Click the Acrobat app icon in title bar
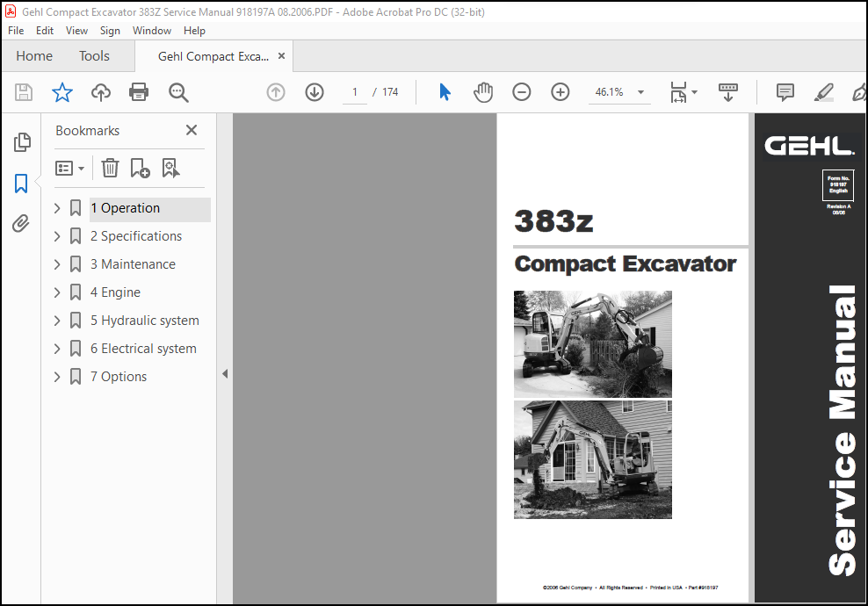Viewport: 868px width, 606px height. 11,11
